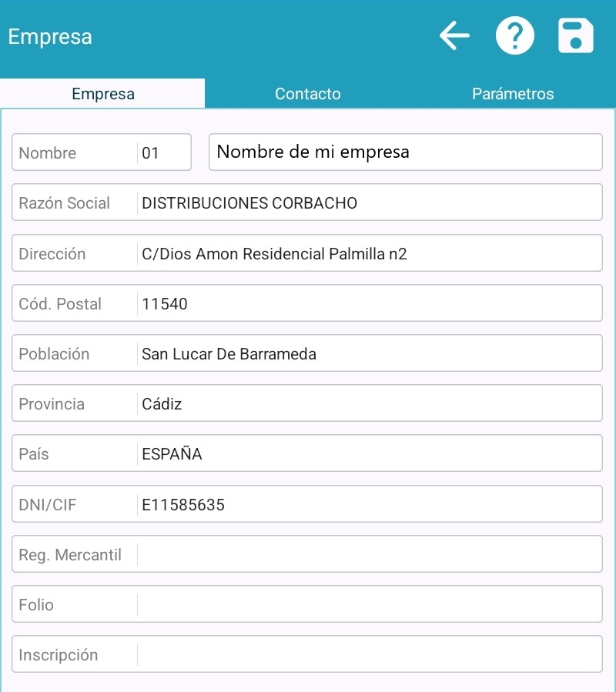616x692 pixels.
Task: Click the empty Reg. Mercantil field
Action: pyautogui.click(x=368, y=555)
